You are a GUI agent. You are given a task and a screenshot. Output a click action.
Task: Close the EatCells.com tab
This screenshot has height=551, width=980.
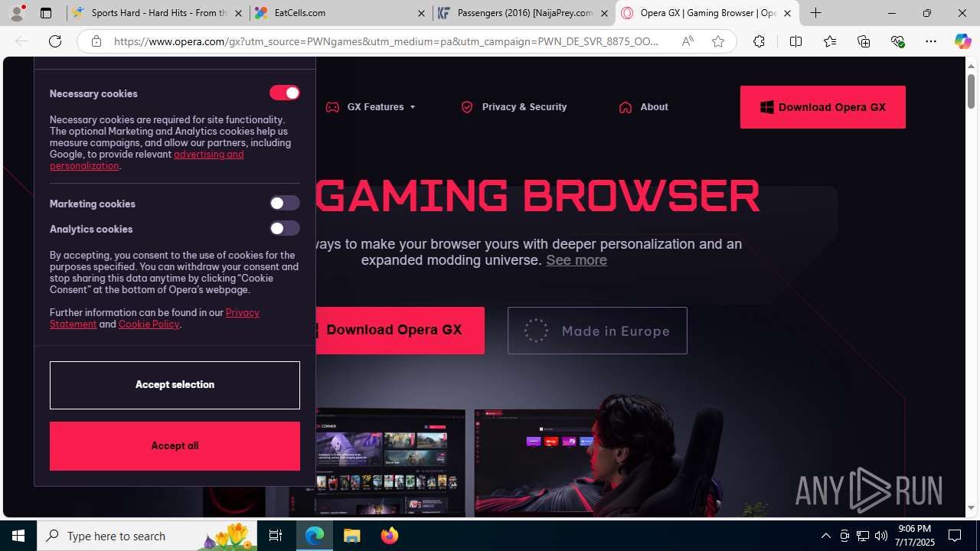click(x=421, y=13)
